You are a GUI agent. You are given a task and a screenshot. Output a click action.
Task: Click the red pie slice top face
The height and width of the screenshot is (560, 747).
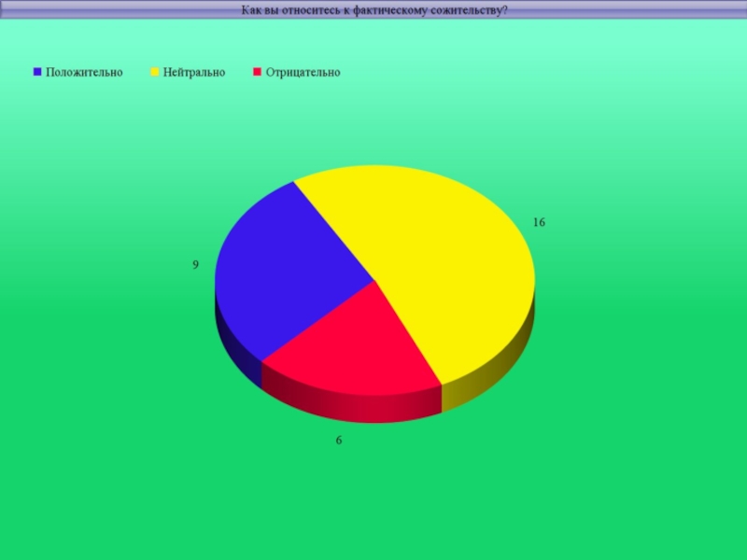(x=355, y=345)
